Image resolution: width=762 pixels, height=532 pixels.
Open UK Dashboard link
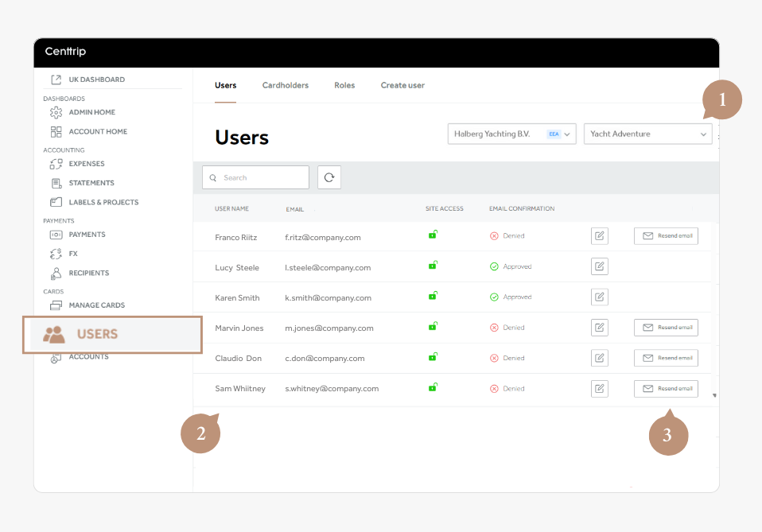click(x=97, y=80)
